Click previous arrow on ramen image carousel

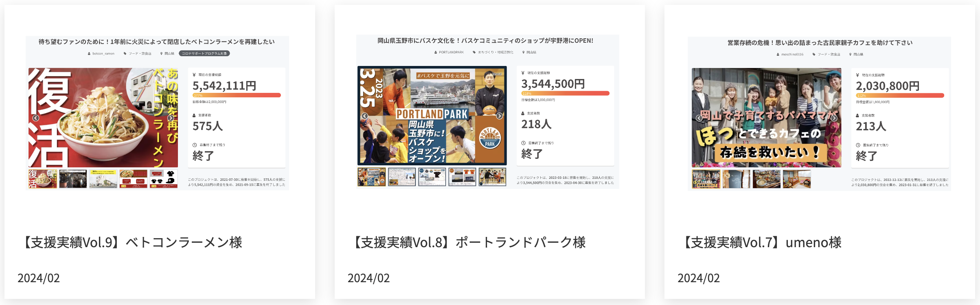pos(36,118)
